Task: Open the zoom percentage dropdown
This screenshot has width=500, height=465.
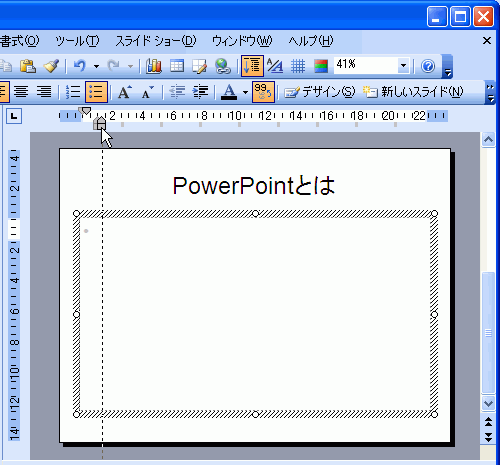Action: click(x=403, y=65)
